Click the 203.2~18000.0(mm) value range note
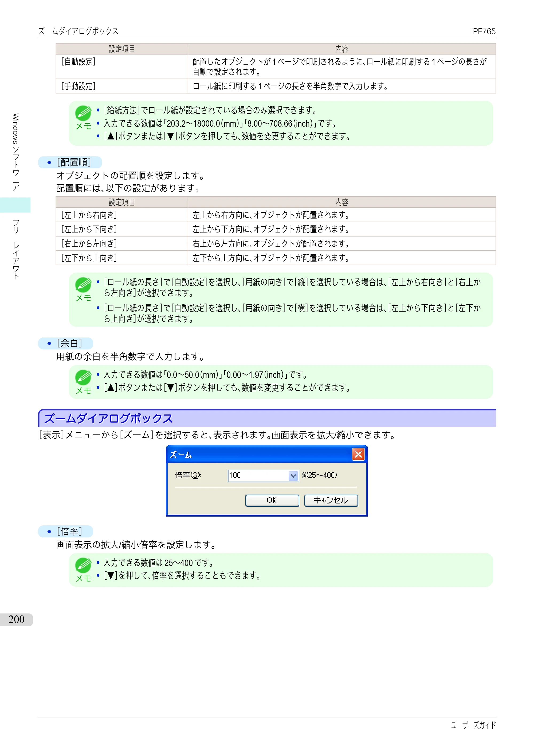 [x=220, y=123]
